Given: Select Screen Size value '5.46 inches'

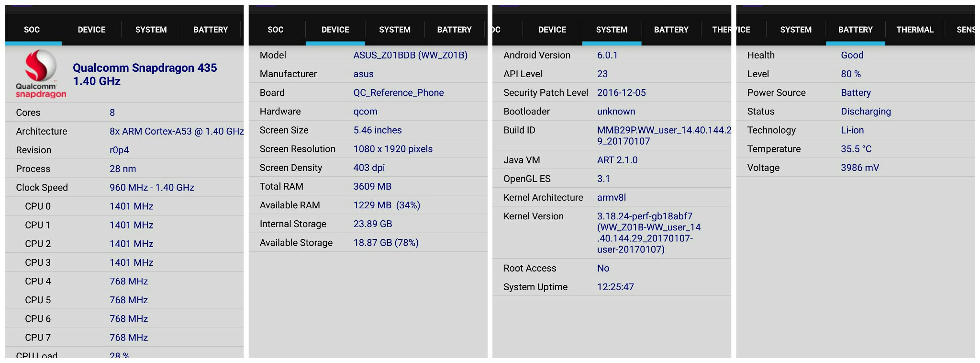Looking at the screenshot, I should point(377,130).
